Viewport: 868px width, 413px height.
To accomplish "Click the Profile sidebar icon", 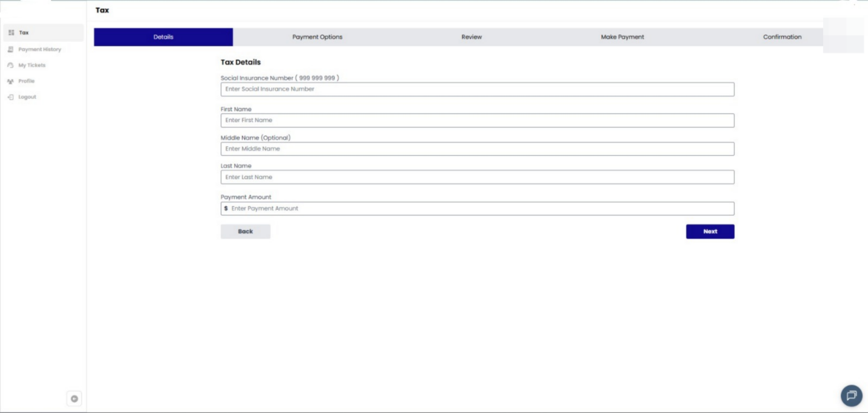I will [x=10, y=81].
